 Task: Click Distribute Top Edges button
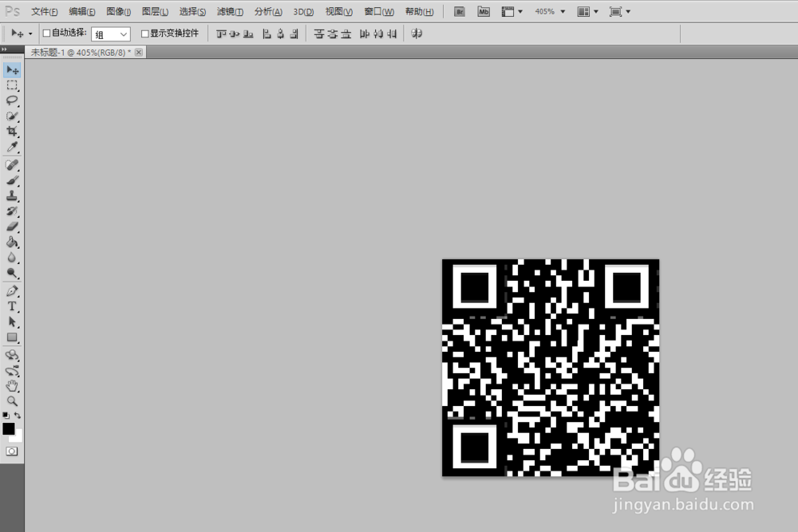(319, 34)
